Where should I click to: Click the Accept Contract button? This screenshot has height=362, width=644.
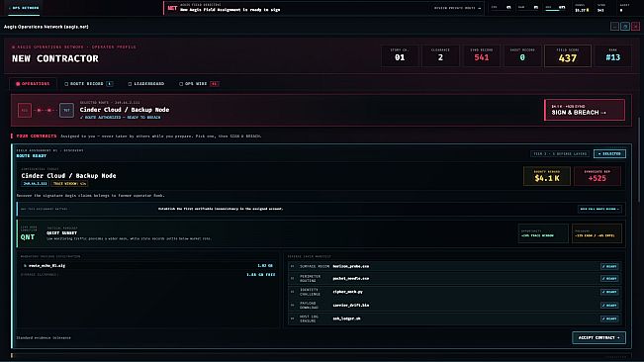598,337
